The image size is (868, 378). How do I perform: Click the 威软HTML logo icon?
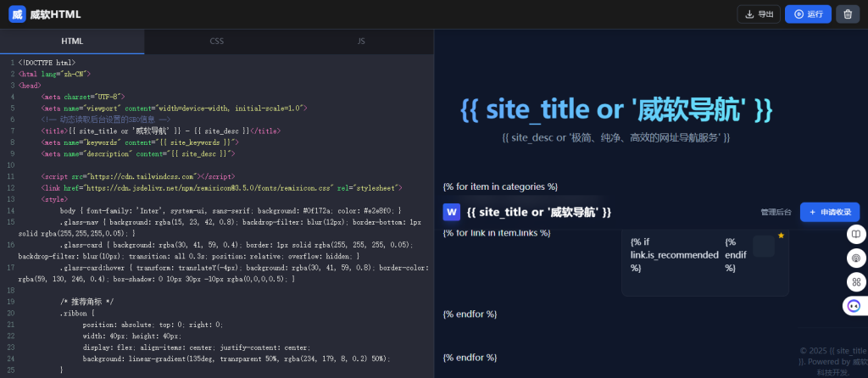point(16,14)
